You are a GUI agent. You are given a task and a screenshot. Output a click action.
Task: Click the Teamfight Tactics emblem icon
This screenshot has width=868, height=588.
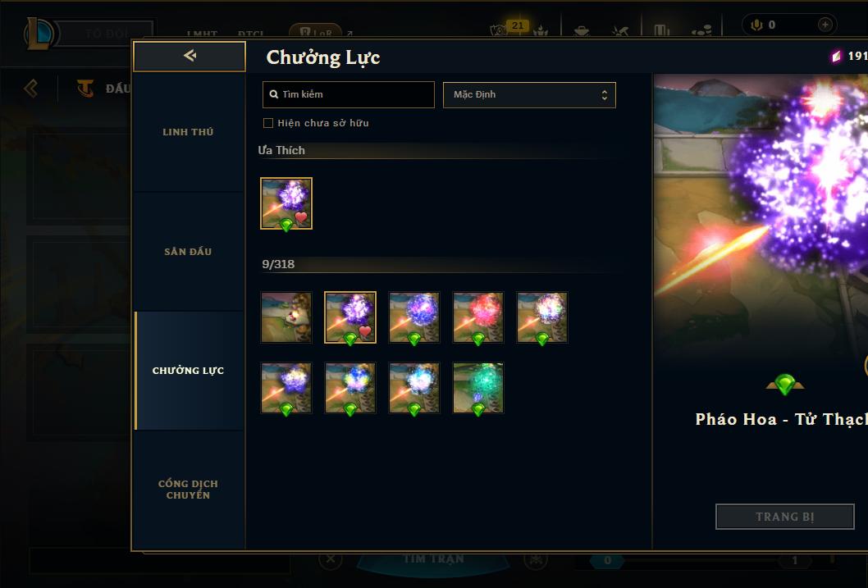click(x=85, y=88)
